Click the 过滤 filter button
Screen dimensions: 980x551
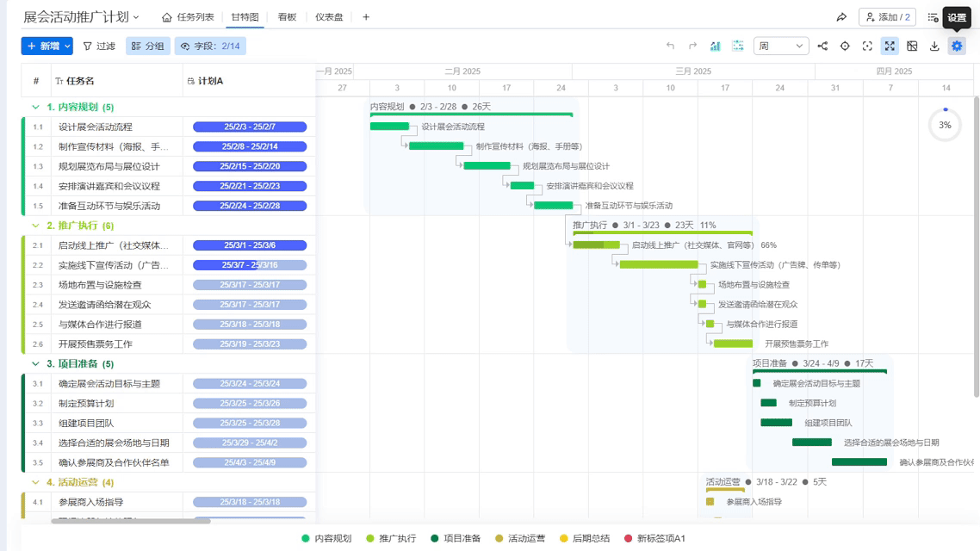tap(101, 46)
